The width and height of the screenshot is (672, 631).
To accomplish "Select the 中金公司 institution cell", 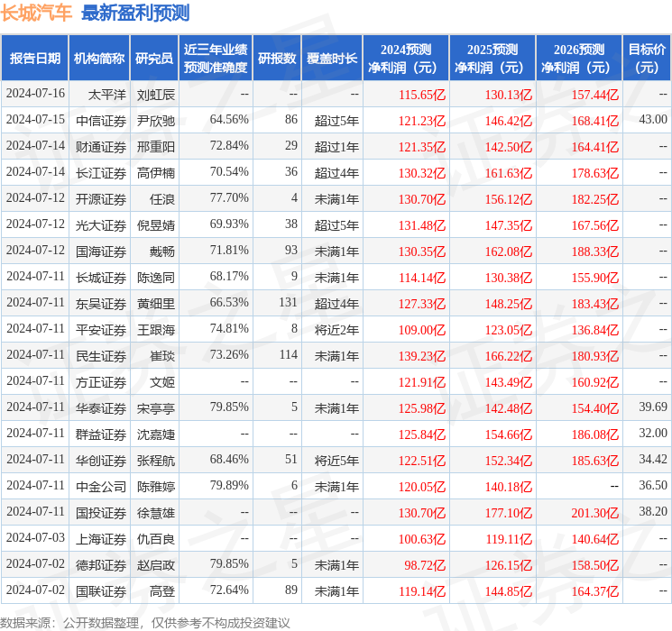I will click(101, 487).
